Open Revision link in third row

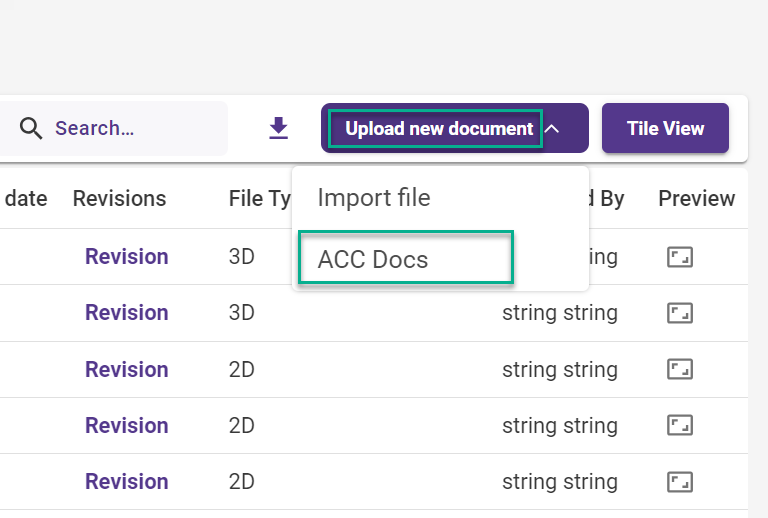pyautogui.click(x=127, y=370)
